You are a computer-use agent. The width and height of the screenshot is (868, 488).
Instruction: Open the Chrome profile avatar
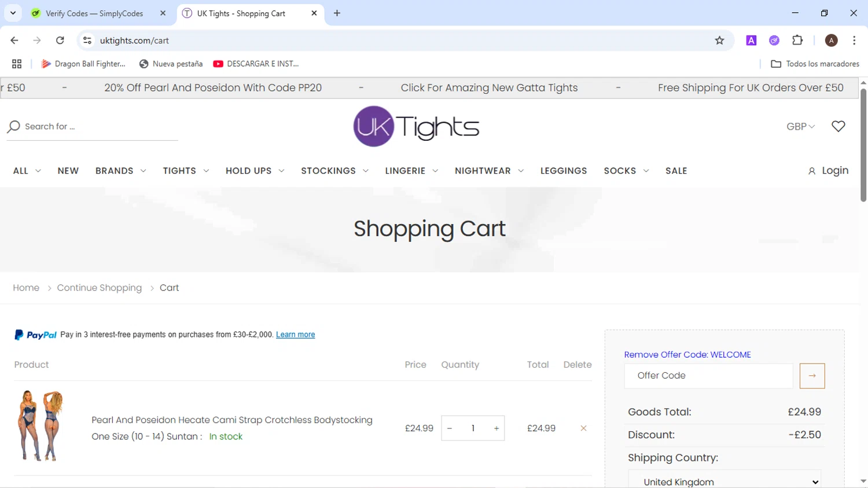(x=832, y=41)
